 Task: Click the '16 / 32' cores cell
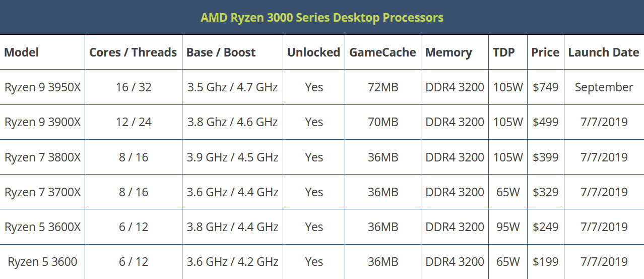click(x=134, y=87)
